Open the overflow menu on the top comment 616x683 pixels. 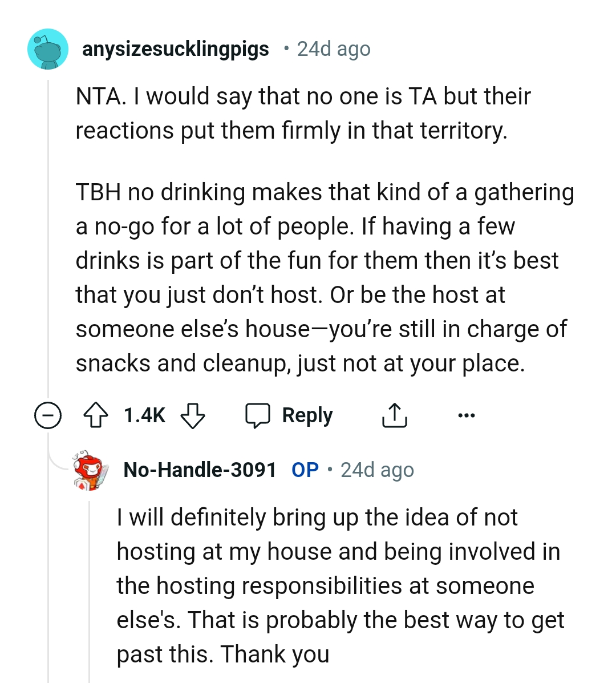467,415
